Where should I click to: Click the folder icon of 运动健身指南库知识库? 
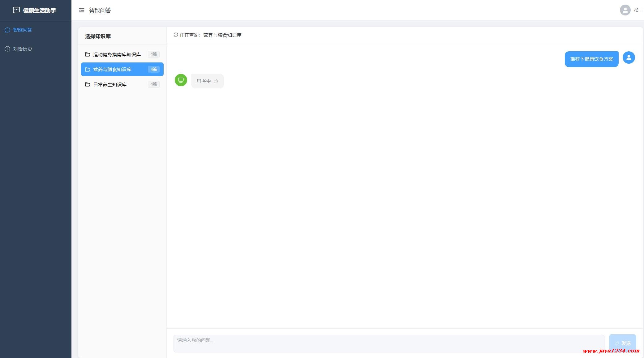coord(88,54)
